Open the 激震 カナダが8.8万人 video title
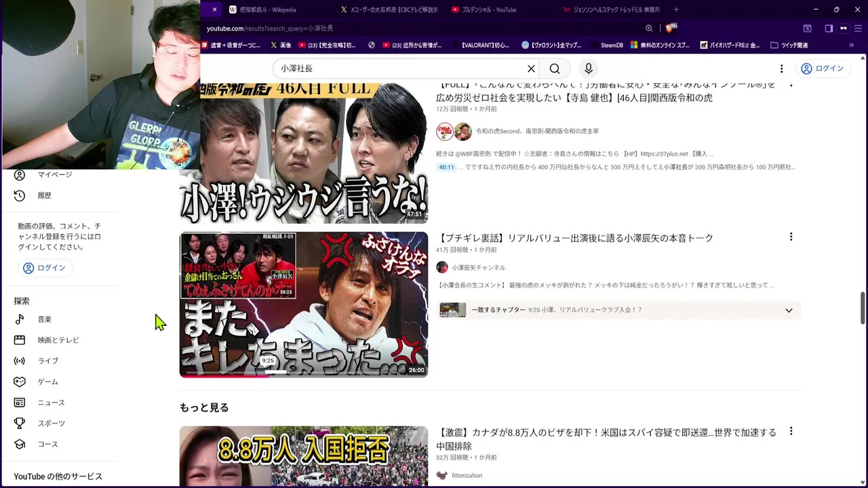This screenshot has width=868, height=488. point(606,439)
